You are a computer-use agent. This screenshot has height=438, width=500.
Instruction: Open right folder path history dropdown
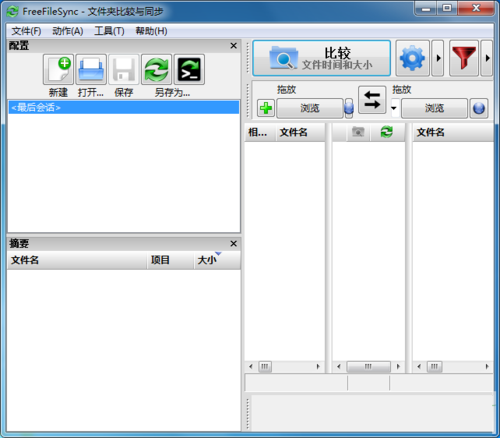click(x=394, y=108)
